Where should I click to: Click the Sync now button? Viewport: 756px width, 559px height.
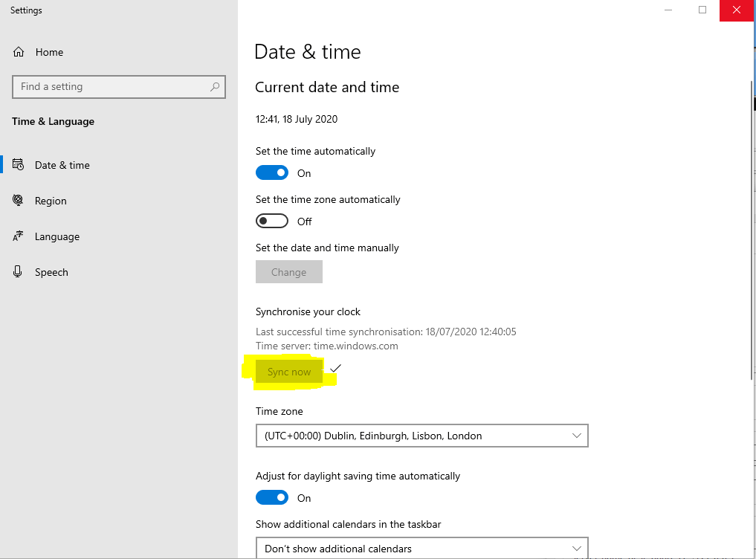(x=289, y=372)
